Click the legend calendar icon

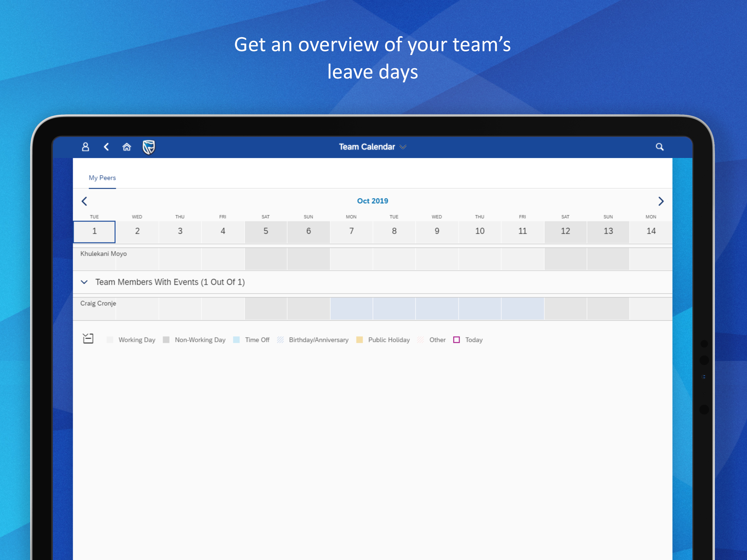coord(88,339)
